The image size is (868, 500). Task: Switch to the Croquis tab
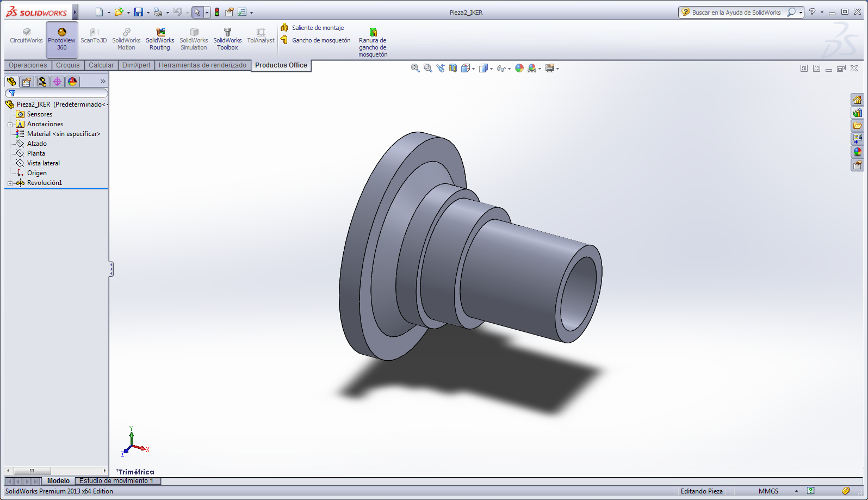pos(67,65)
